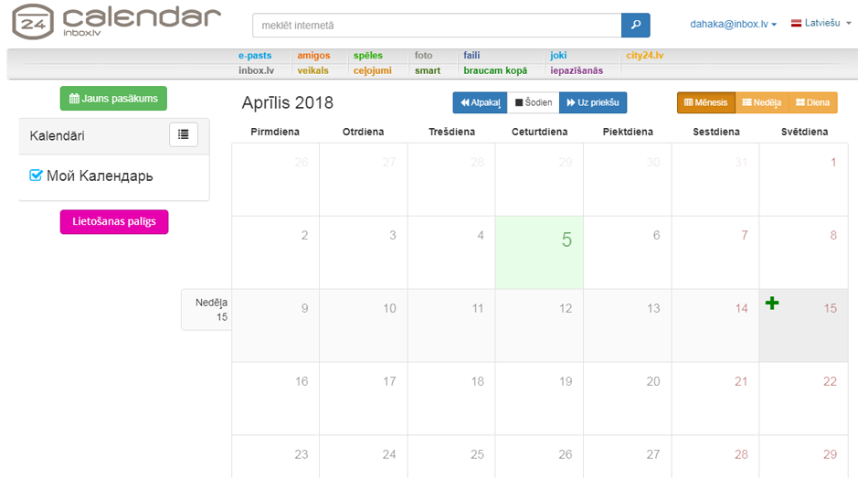Toggle the Мой Календарь checkbox
Viewport: 868px width, 479px height.
pos(36,176)
